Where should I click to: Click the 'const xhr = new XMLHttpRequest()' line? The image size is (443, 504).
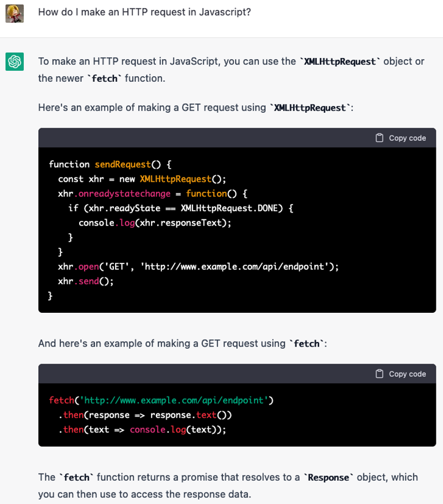pyautogui.click(x=142, y=179)
